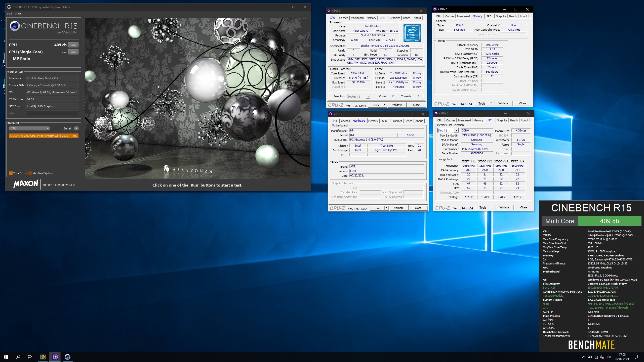The height and width of the screenshot is (362, 644).
Task: Open the network tray icon
Action: click(x=596, y=357)
